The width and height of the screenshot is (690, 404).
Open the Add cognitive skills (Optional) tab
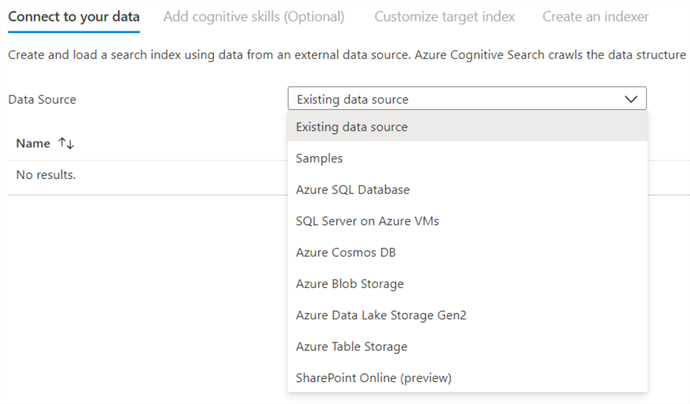(257, 17)
